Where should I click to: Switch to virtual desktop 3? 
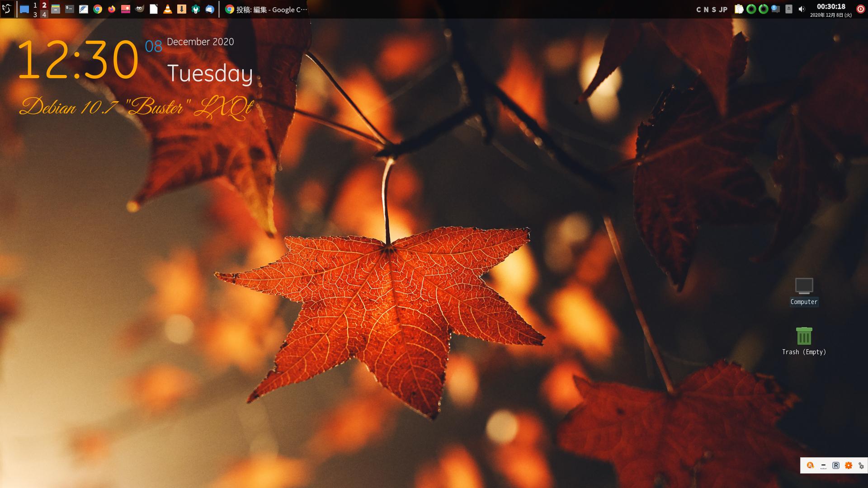pyautogui.click(x=35, y=14)
